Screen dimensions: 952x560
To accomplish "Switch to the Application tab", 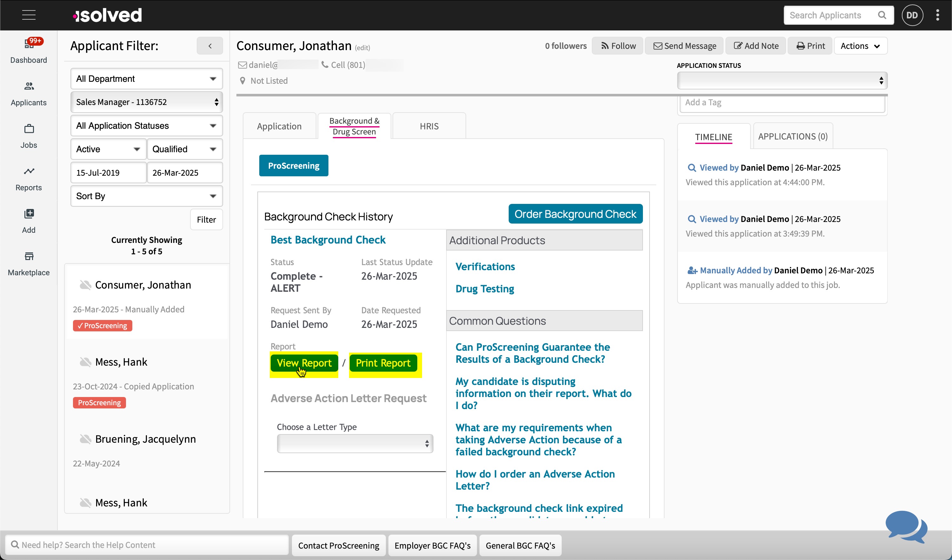I will tap(279, 126).
